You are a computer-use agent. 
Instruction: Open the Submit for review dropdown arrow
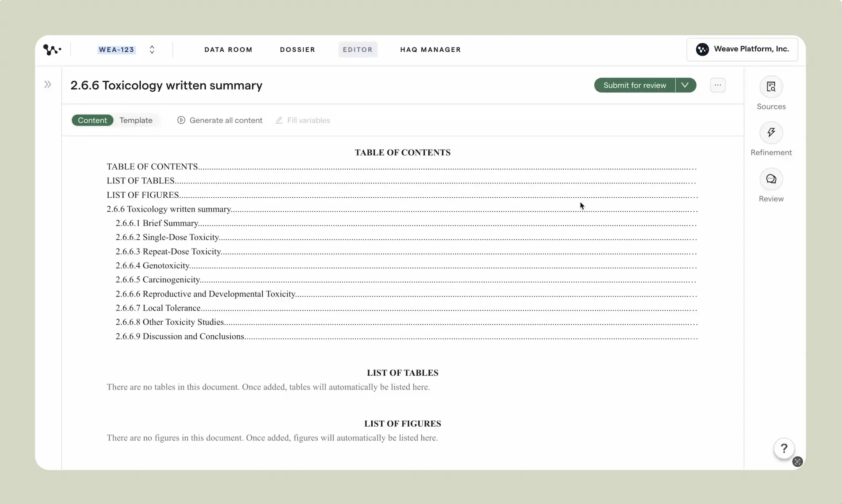(685, 85)
